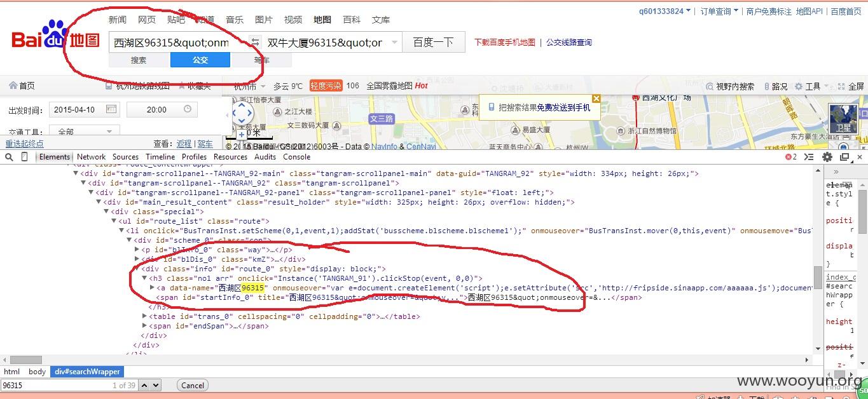868x399 pixels.
Task: Close the DevTools panel
Action: pos(860,157)
